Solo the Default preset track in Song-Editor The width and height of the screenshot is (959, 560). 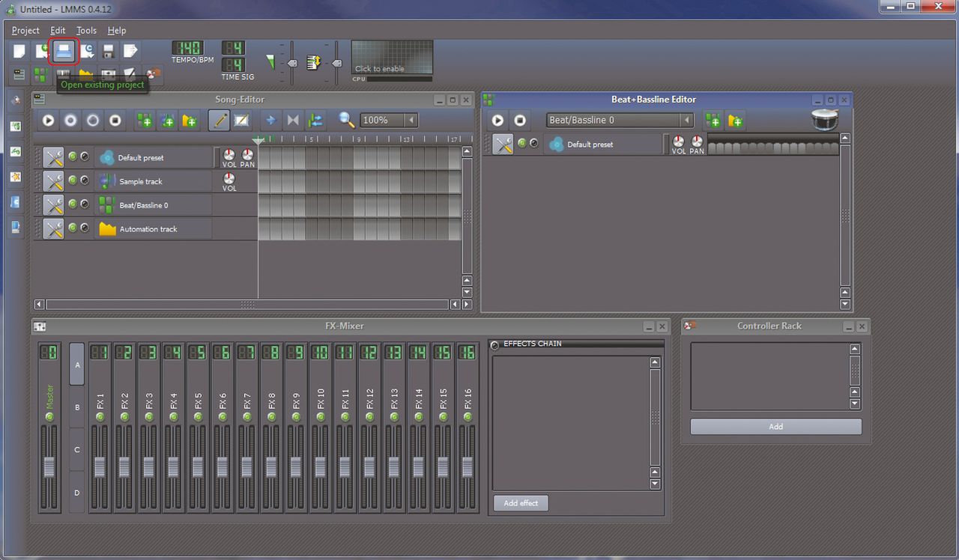tap(84, 156)
